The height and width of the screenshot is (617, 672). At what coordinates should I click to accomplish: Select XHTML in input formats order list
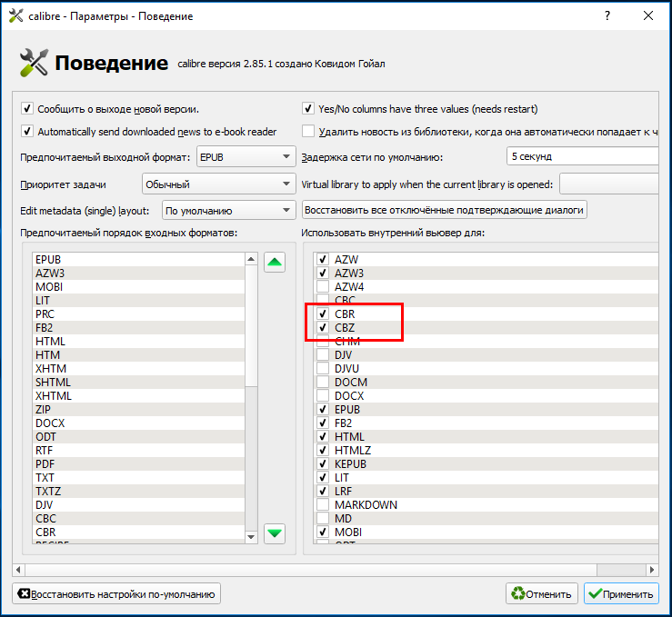[x=138, y=396]
